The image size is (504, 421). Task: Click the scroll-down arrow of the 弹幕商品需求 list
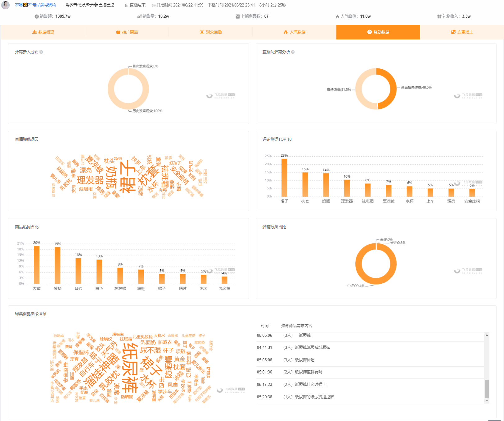click(x=487, y=401)
